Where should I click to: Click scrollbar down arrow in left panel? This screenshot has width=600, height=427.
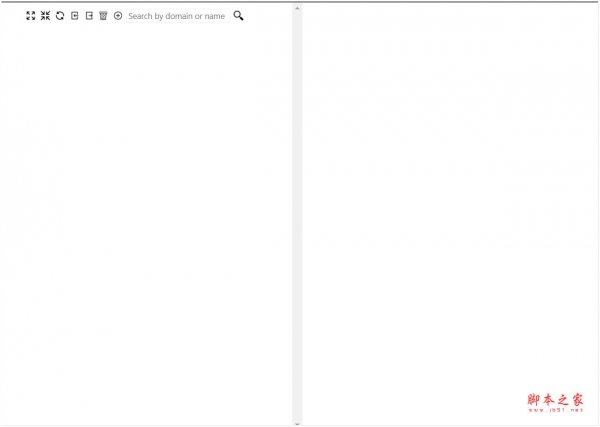click(x=297, y=424)
